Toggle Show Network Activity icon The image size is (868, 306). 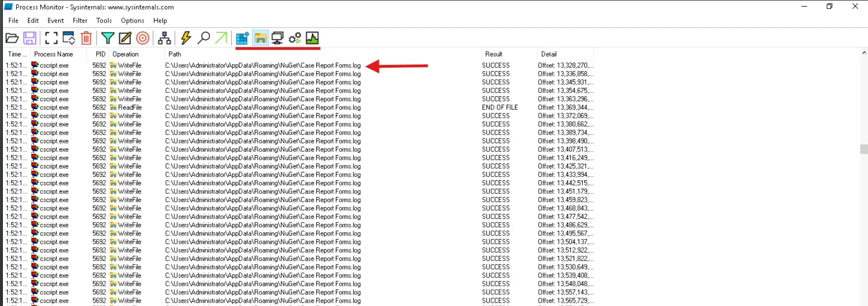point(278,38)
